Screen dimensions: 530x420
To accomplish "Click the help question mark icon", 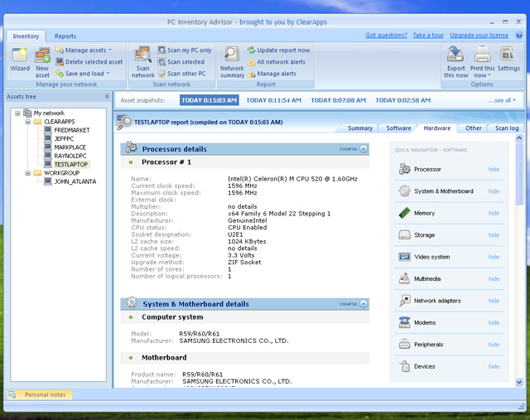I will click(x=519, y=35).
